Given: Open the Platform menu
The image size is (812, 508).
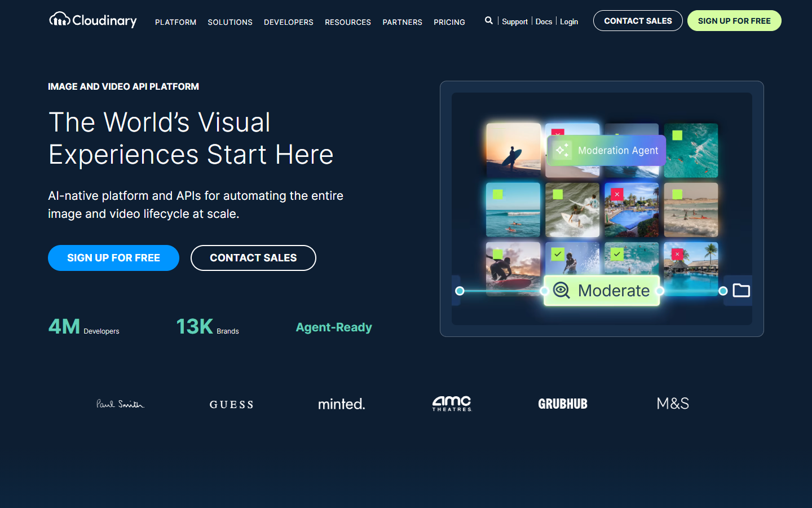Looking at the screenshot, I should tap(176, 22).
